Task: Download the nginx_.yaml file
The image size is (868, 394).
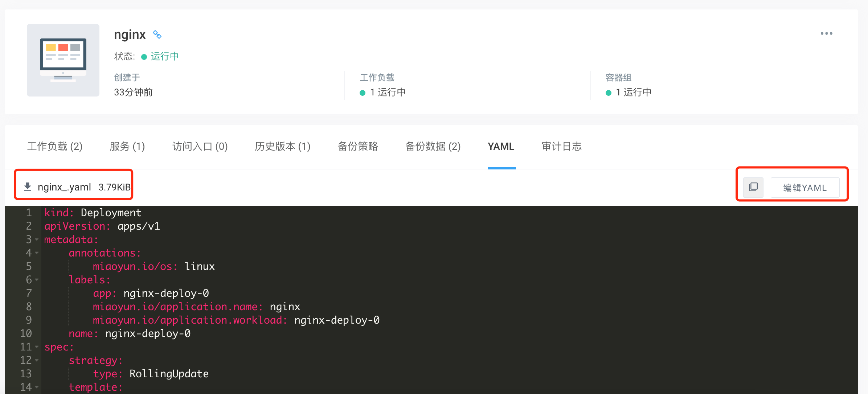Action: click(73, 187)
